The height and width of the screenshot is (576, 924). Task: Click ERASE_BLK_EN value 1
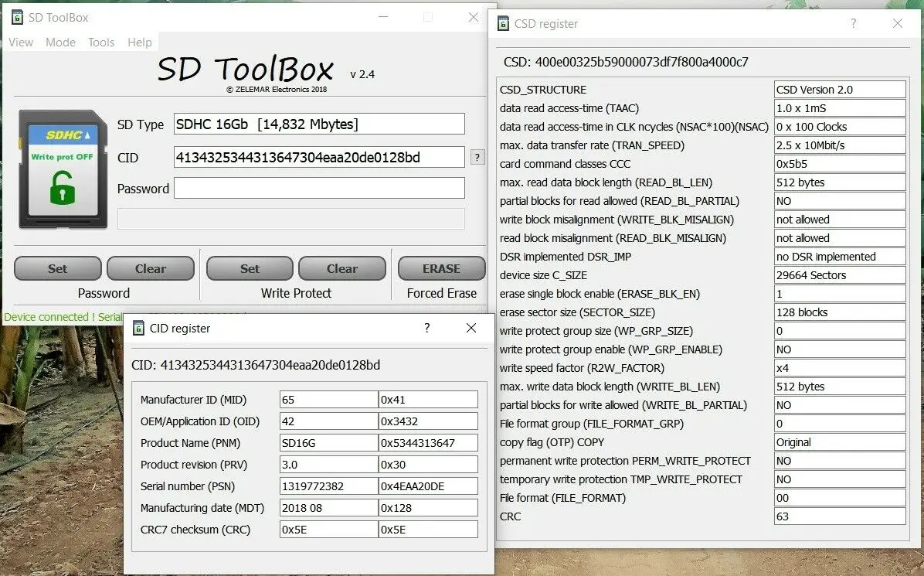[x=840, y=295]
